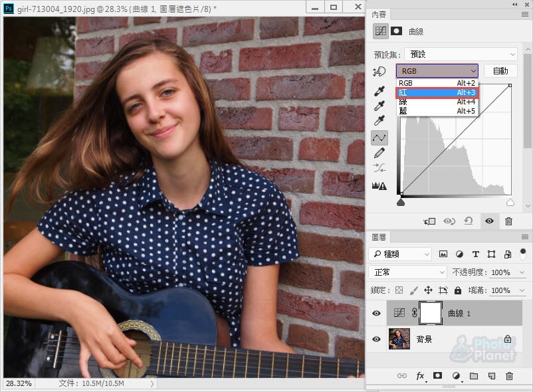The image size is (533, 392).
Task: Click the 曲線 1 layer mask thumbnail
Action: (x=431, y=313)
